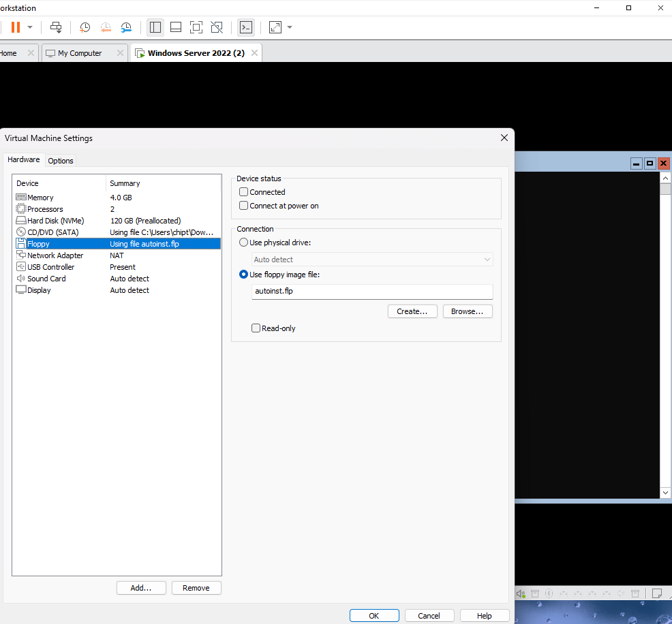672x624 pixels.
Task: Switch to the My Computer tab
Action: pyautogui.click(x=80, y=53)
